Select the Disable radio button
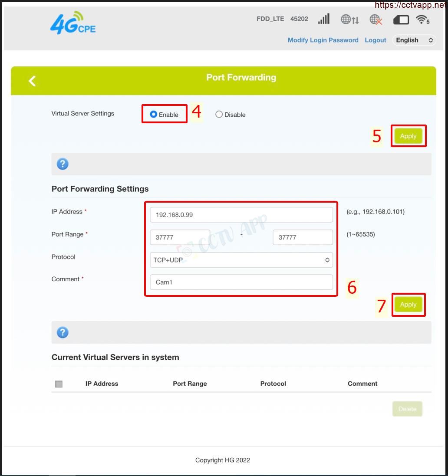Image resolution: width=448 pixels, height=476 pixels. [219, 115]
